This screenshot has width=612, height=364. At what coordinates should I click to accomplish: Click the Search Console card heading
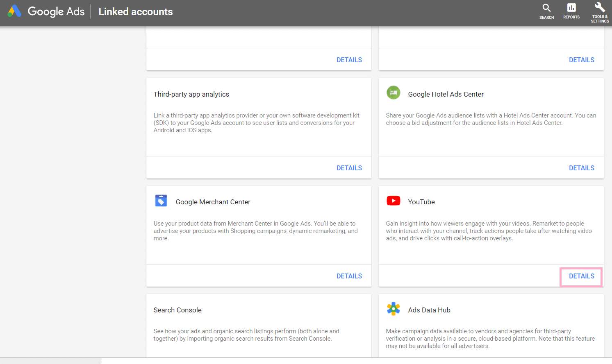177,310
